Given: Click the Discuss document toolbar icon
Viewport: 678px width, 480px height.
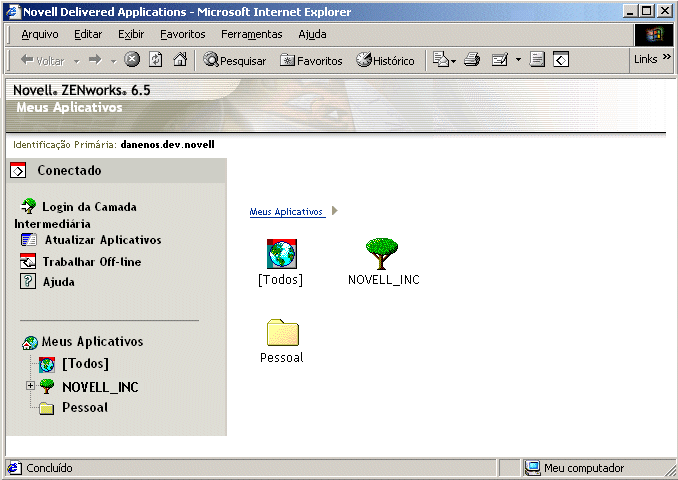Looking at the screenshot, I should (537, 60).
